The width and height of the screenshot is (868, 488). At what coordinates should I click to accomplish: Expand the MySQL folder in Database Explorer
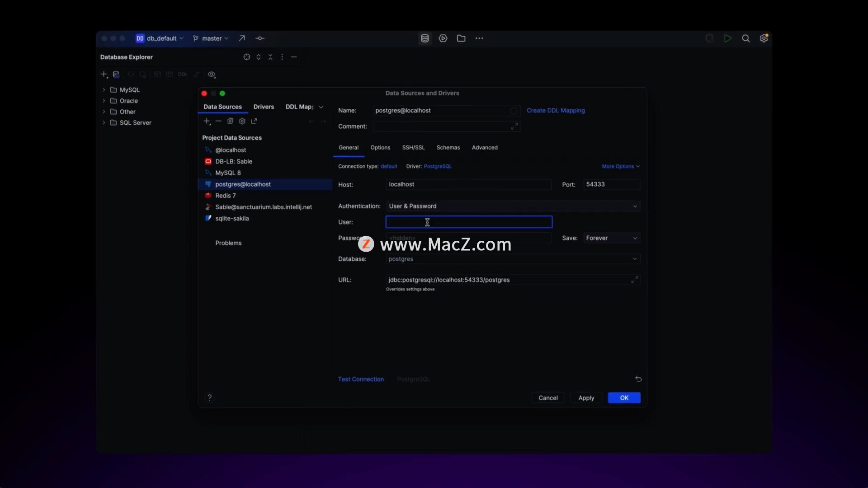tap(104, 90)
